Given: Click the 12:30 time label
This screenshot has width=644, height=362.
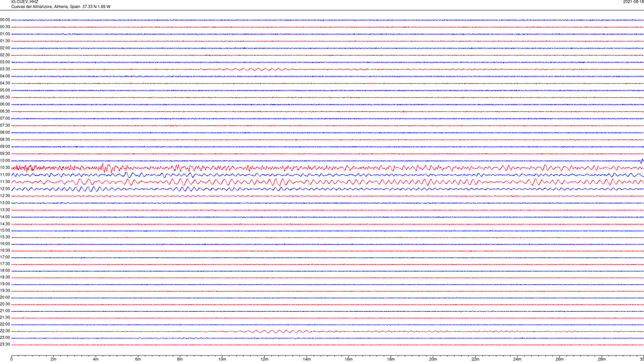Looking at the screenshot, I should pos(5,196).
